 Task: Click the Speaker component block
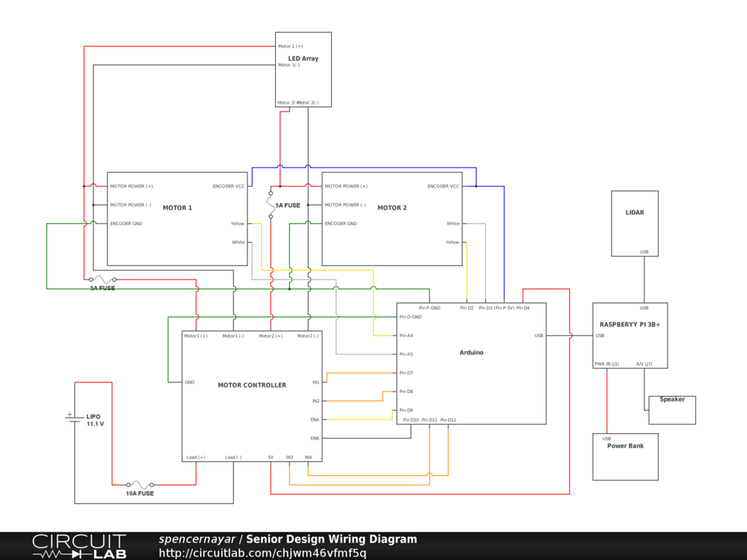672,410
